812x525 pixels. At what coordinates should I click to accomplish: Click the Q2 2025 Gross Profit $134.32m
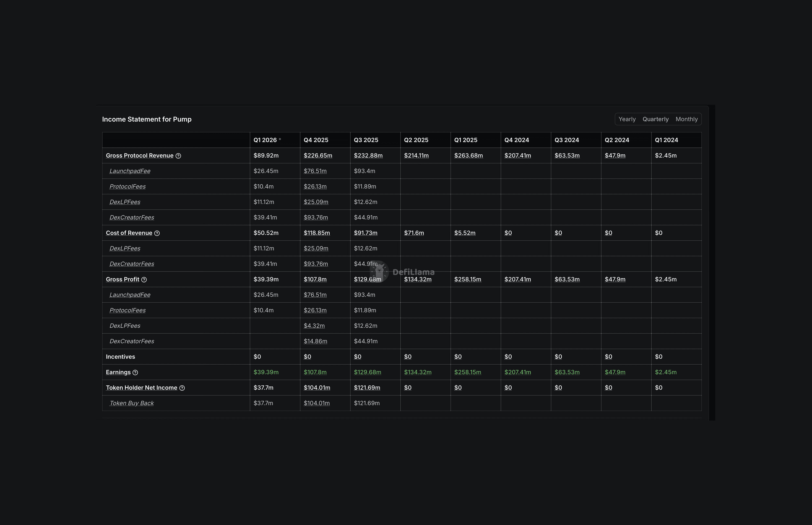pos(417,279)
